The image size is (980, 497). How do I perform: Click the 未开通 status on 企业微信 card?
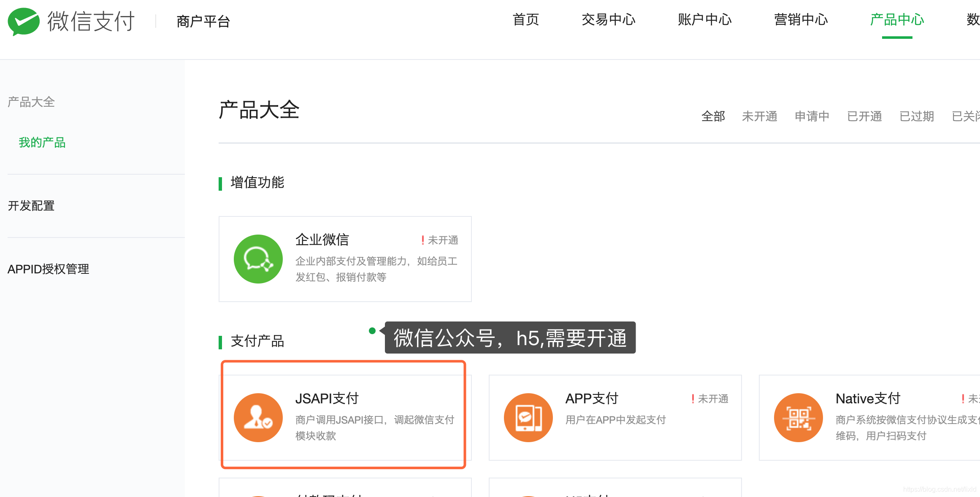pos(439,240)
